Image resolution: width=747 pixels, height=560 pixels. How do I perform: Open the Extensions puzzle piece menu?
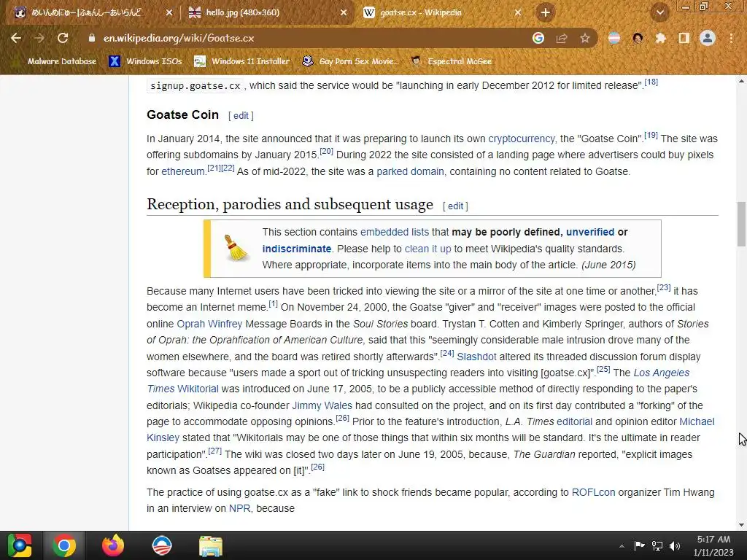(661, 38)
